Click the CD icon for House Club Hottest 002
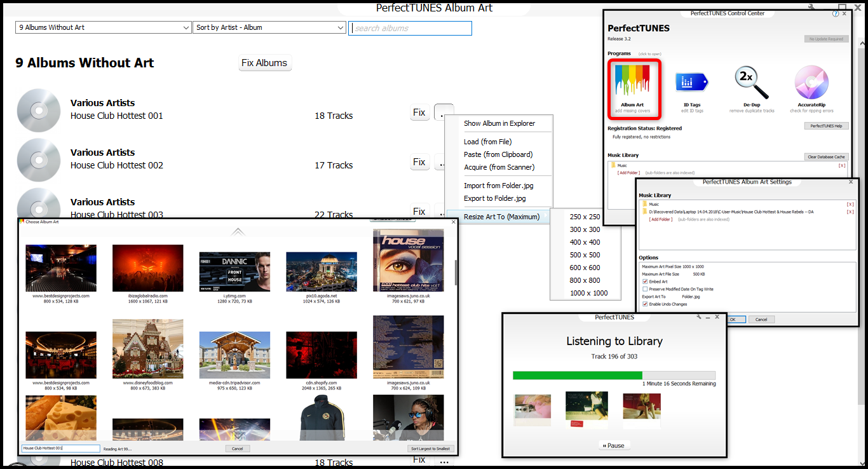 (x=39, y=160)
